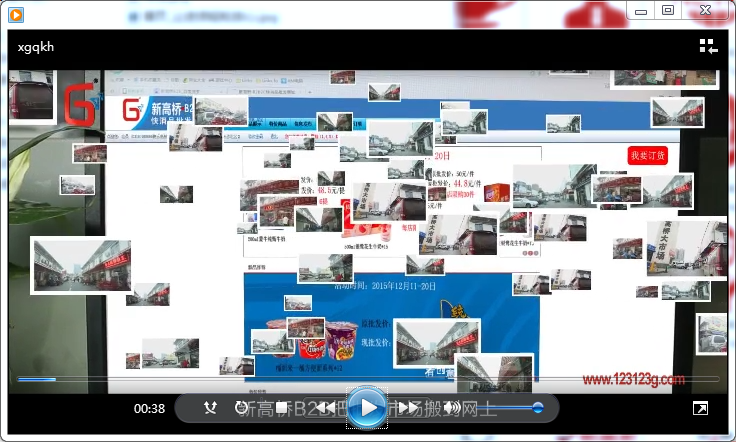The height and width of the screenshot is (442, 736).
Task: View the video in full screen
Action: tap(700, 408)
